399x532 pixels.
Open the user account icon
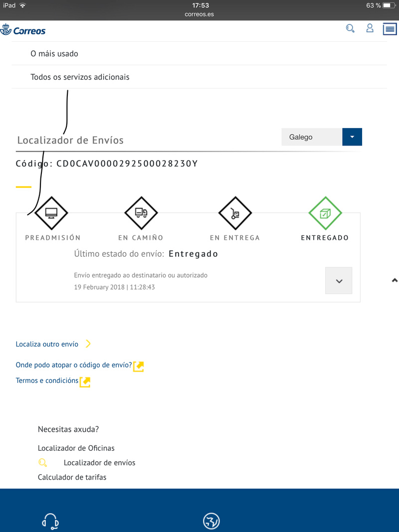click(x=370, y=28)
